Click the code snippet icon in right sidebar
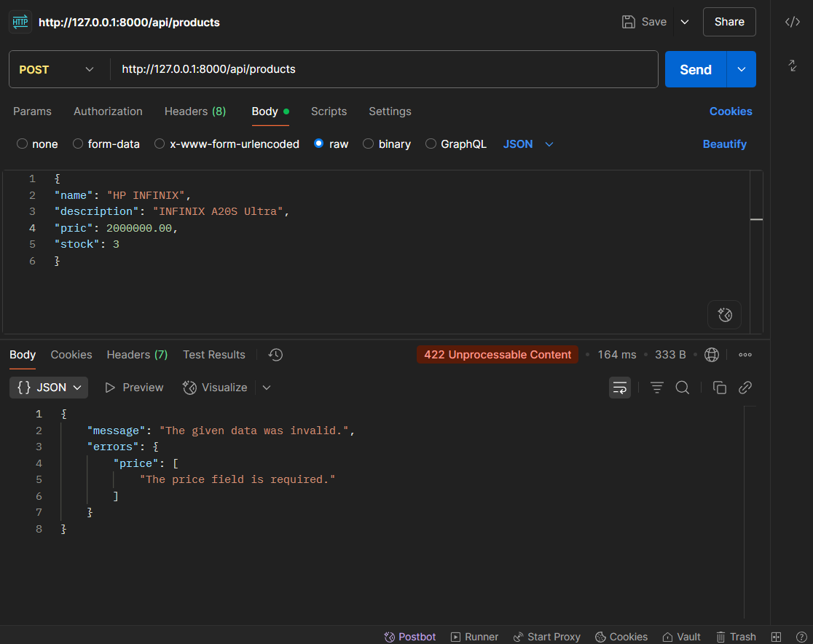 tap(792, 22)
